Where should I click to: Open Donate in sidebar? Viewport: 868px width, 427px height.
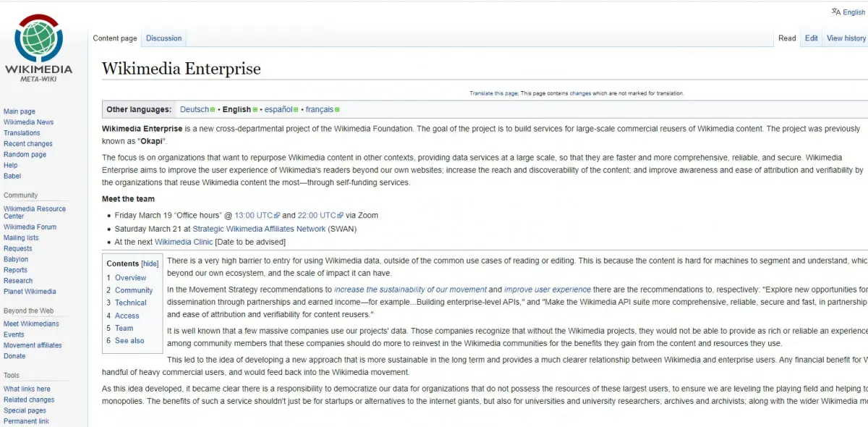14,356
